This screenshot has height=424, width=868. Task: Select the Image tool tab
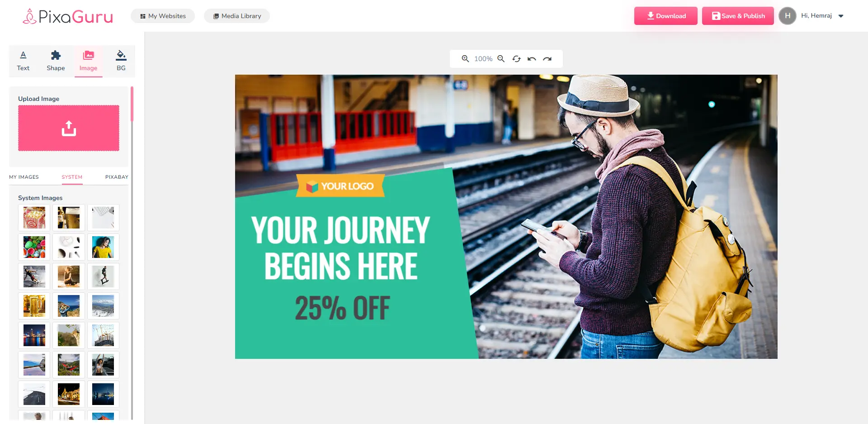(x=89, y=61)
